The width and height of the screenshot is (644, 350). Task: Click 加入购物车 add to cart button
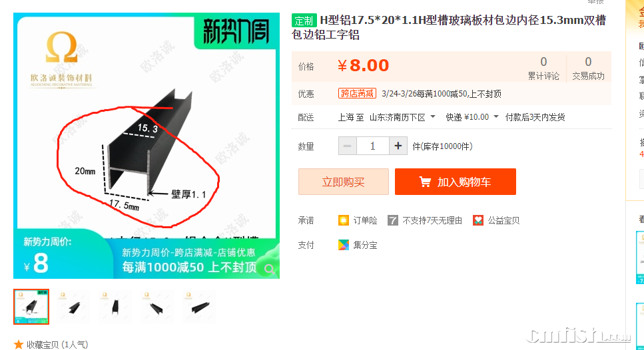(x=455, y=182)
